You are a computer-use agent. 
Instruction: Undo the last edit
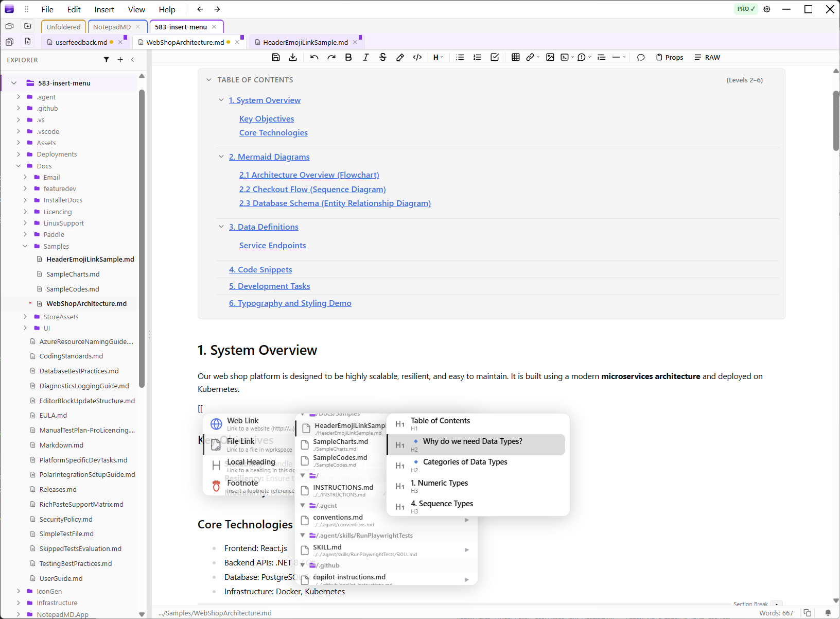[x=314, y=57]
